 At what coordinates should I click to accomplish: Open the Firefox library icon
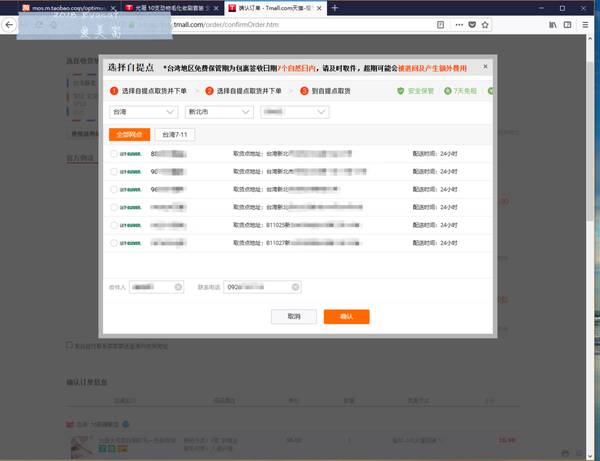click(x=553, y=25)
